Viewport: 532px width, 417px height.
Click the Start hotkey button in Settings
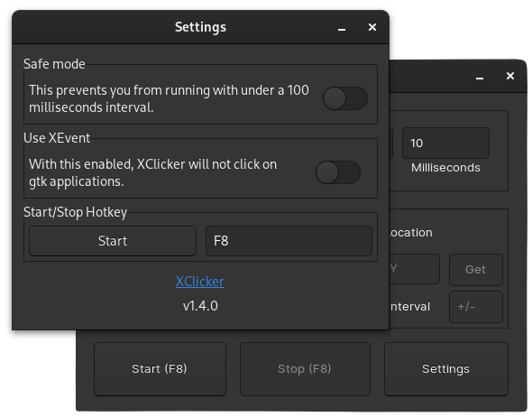pyautogui.click(x=113, y=241)
